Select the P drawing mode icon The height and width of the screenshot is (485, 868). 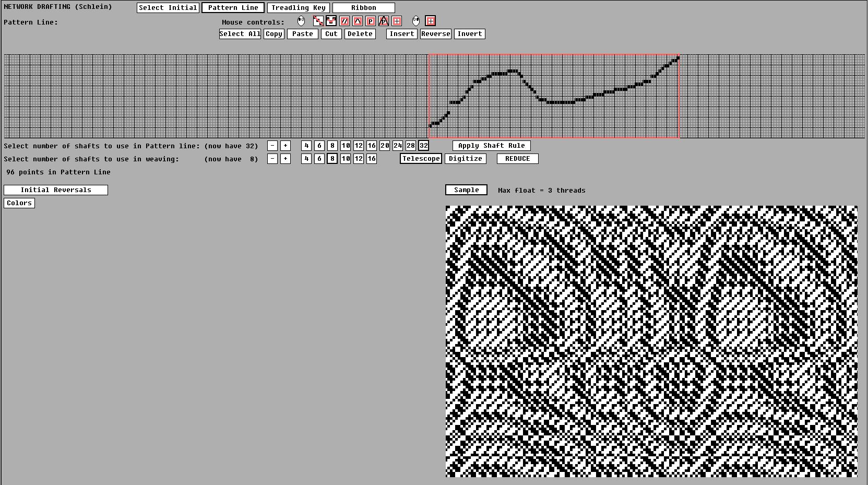370,21
